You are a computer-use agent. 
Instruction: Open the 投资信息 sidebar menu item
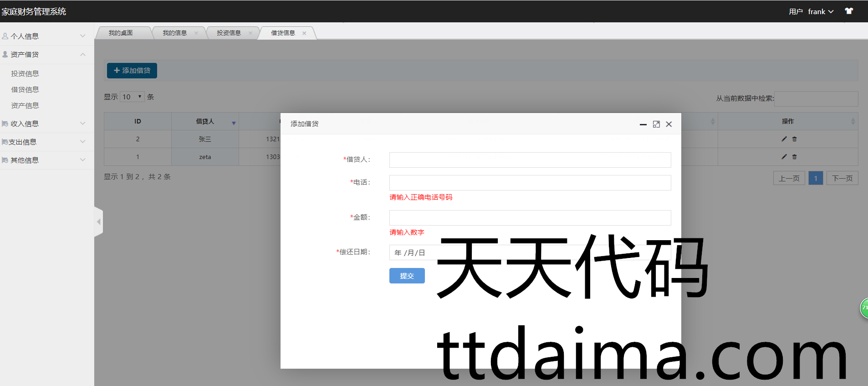tap(25, 74)
